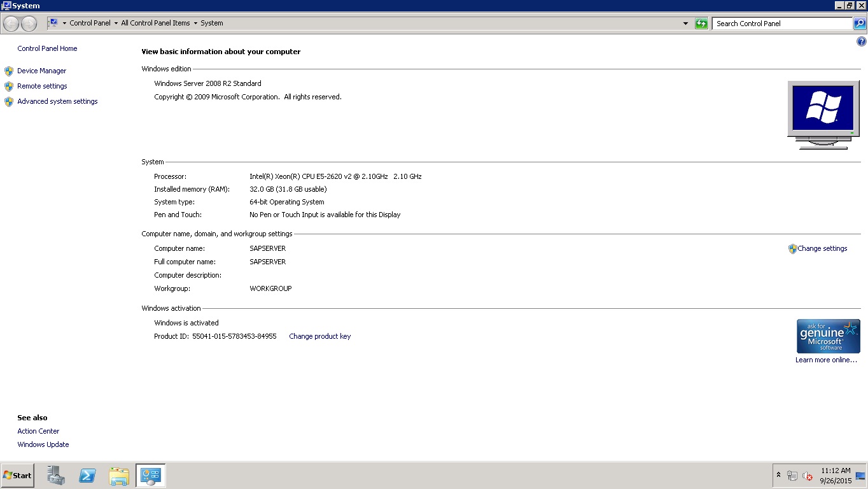Click the blue help question mark icon
The height and width of the screenshot is (489, 868).
862,42
